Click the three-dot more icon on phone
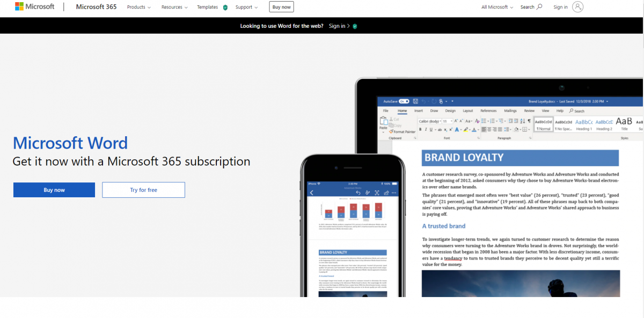Viewport: 644px width, 318px height. click(x=394, y=193)
